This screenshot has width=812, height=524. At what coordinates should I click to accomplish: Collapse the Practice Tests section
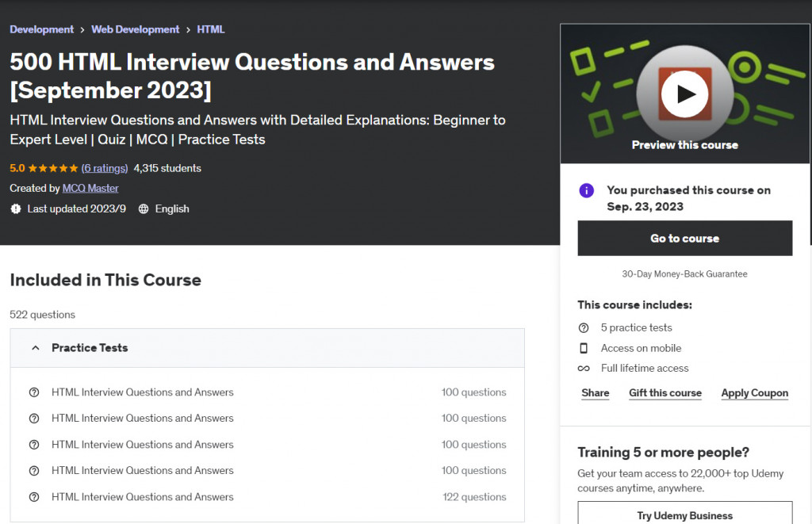tap(35, 348)
